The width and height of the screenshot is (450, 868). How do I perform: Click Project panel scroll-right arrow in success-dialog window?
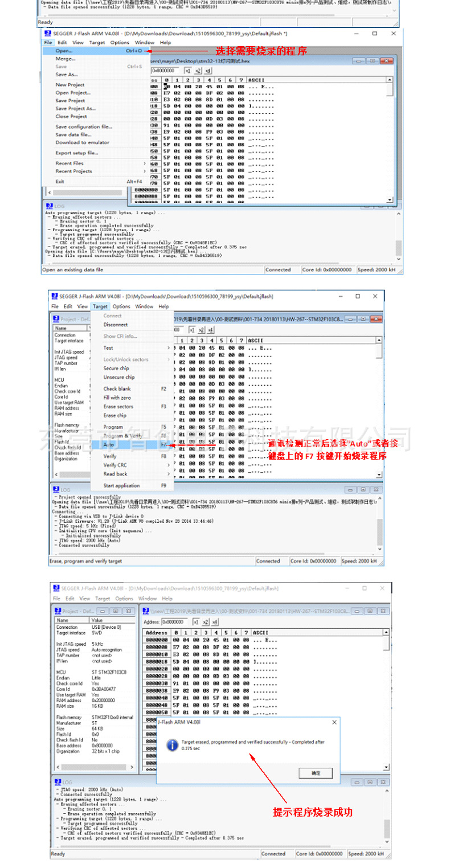pyautogui.click(x=132, y=767)
